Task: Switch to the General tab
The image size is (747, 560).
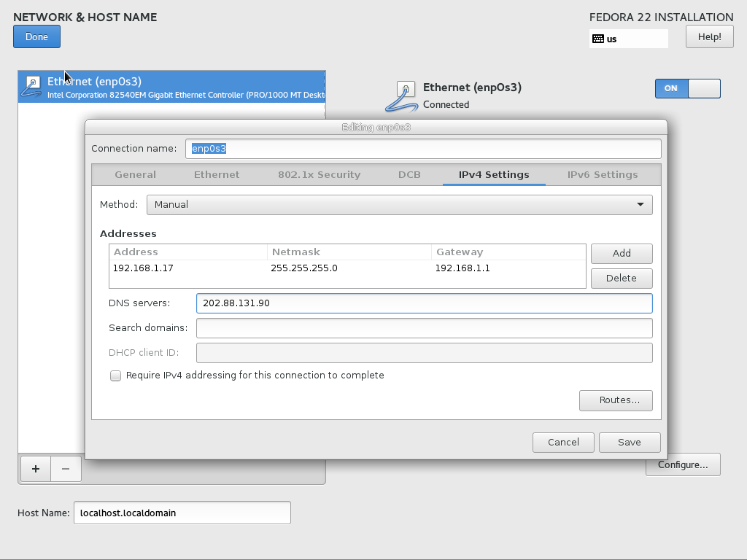Action: [135, 175]
